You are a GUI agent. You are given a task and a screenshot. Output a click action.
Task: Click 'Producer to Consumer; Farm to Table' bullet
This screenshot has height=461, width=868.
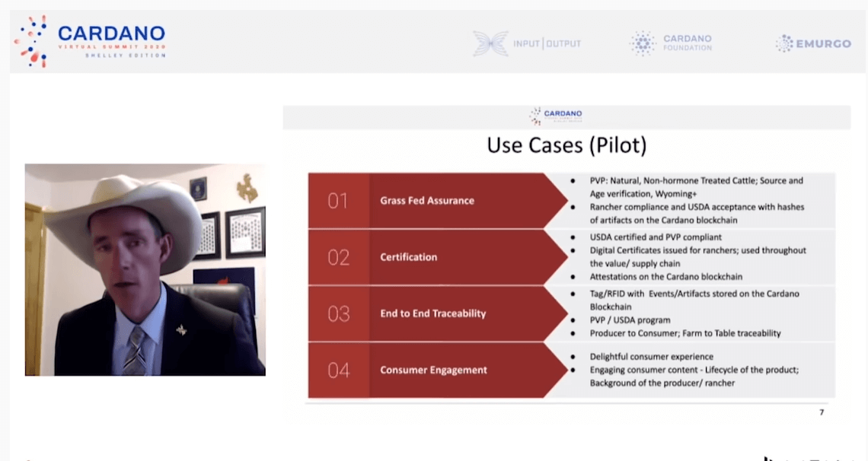[x=685, y=333]
